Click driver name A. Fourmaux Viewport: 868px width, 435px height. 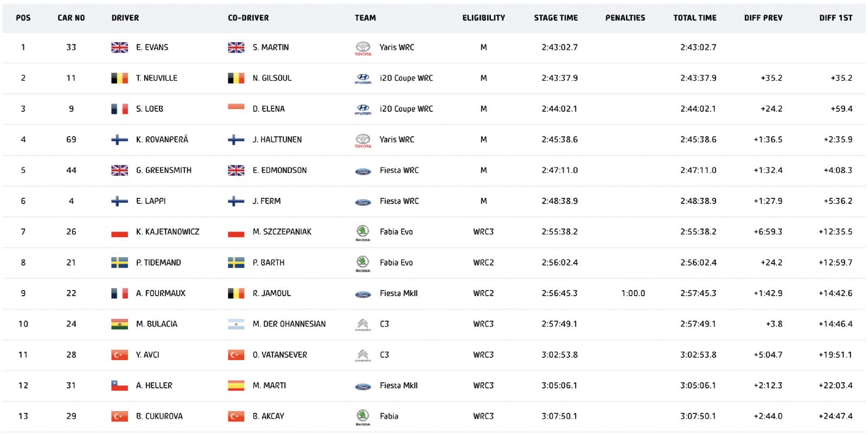[161, 293]
